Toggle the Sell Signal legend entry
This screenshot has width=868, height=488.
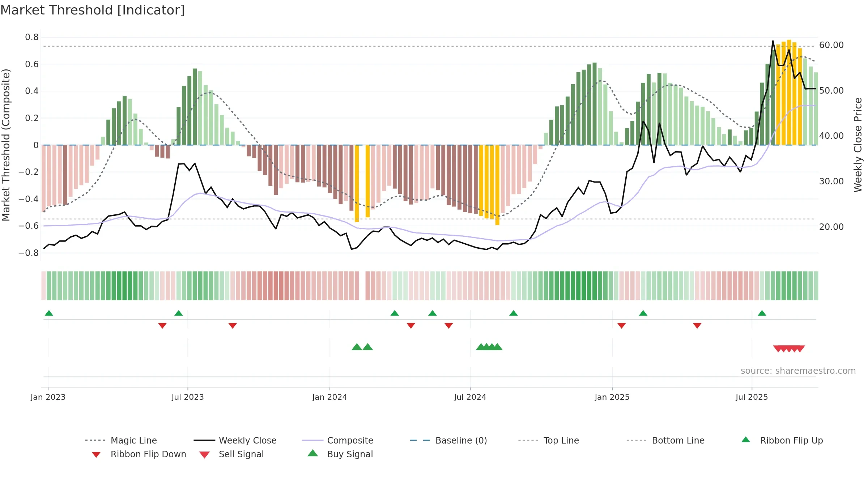tap(231, 454)
